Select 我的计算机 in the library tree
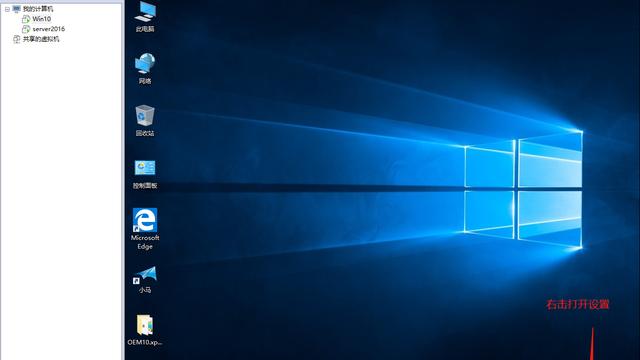The image size is (640, 360). pos(38,9)
